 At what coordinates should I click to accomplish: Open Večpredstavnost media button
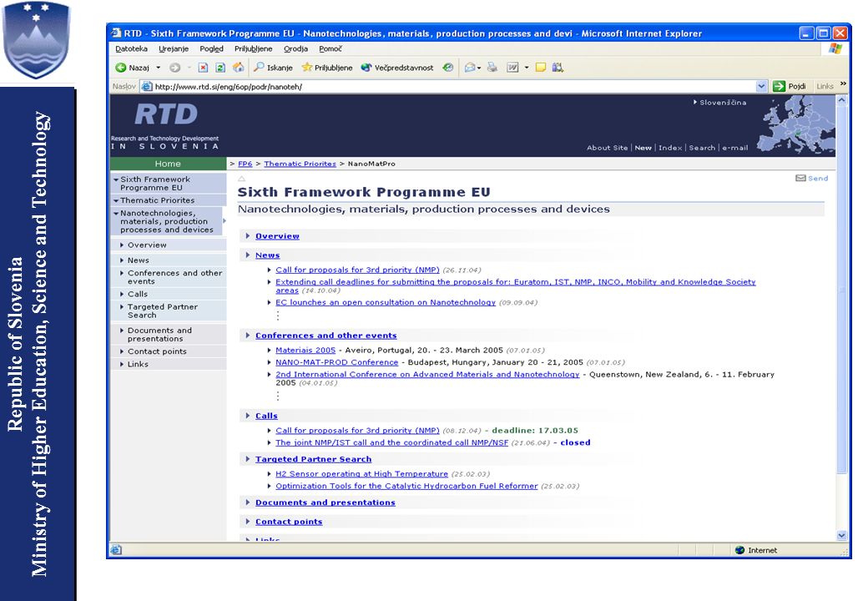[x=397, y=68]
